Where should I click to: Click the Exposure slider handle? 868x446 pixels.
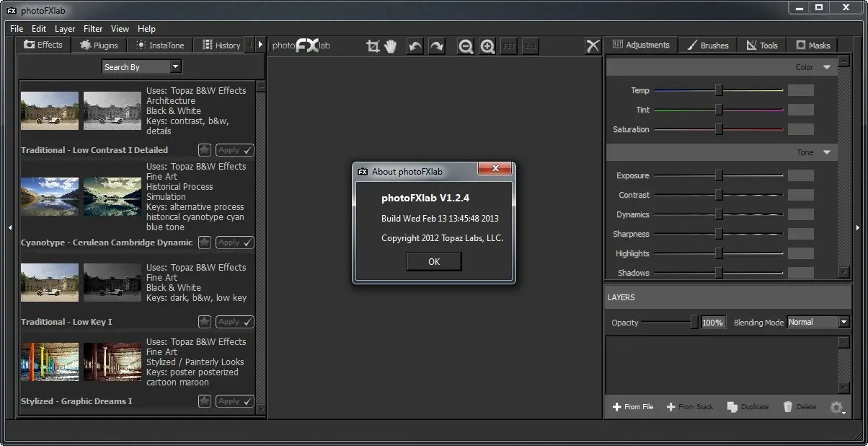719,175
